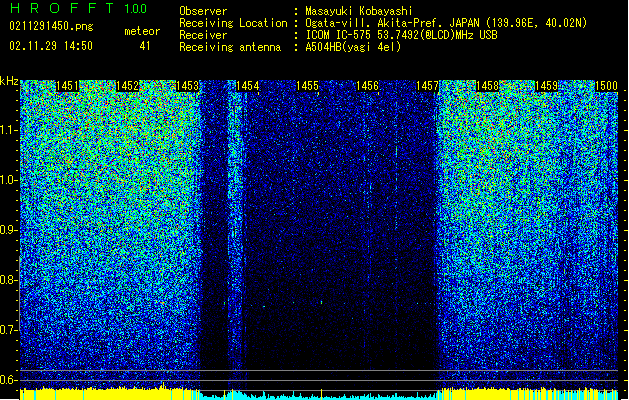Image resolution: width=629 pixels, height=400 pixels.
Task: Click the Receiving antenna label
Action: click(x=230, y=47)
